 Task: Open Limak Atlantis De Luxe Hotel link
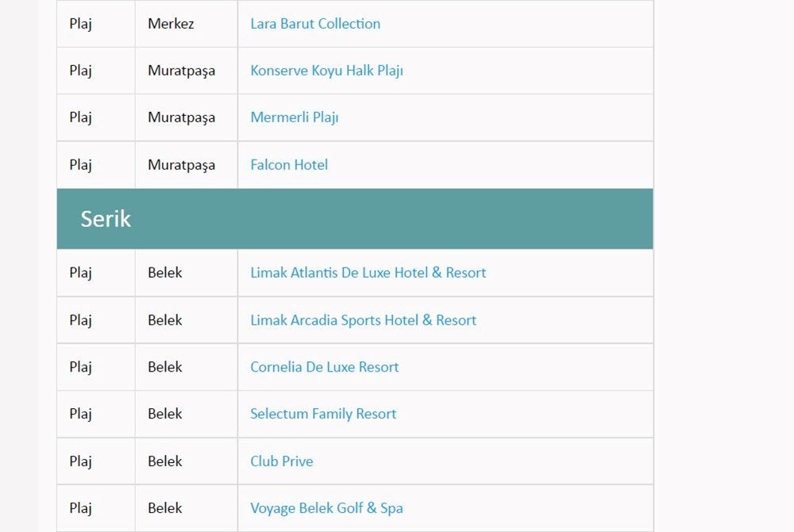(368, 273)
